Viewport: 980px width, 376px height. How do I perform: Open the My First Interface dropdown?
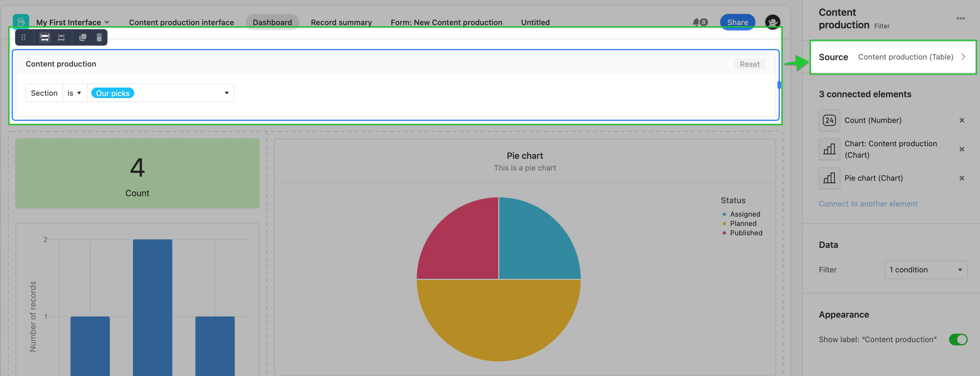point(73,22)
